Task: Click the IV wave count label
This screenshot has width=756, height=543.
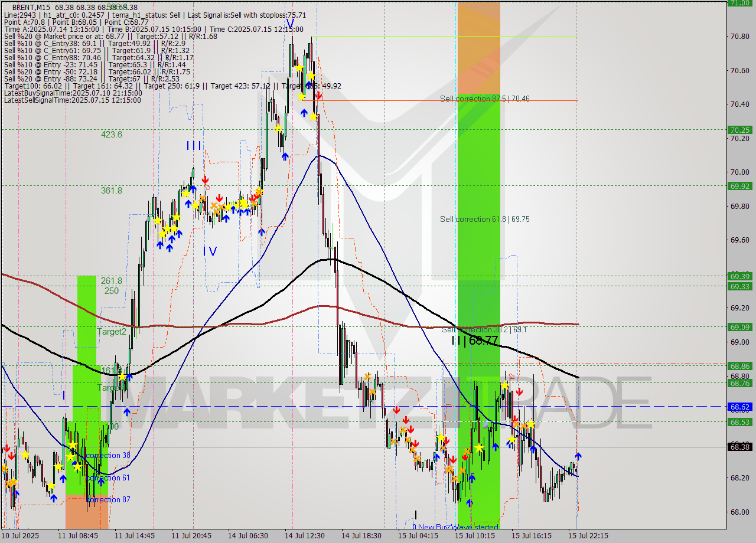Action: (210, 251)
